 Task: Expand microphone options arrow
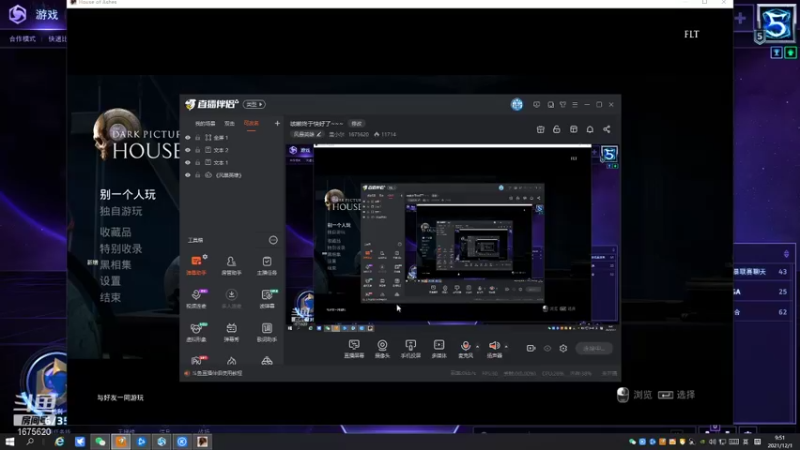point(478,347)
